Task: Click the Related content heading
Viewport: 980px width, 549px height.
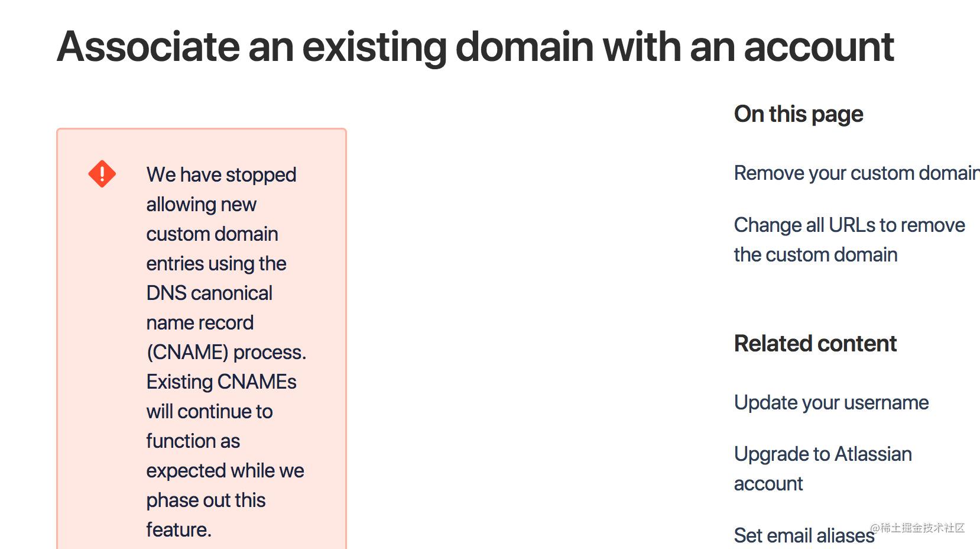Action: click(x=815, y=343)
